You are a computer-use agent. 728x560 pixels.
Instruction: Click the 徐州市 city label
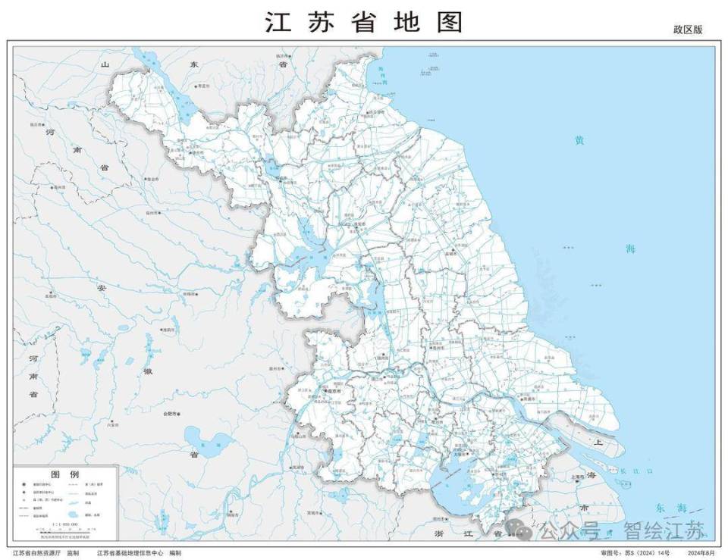(197, 152)
